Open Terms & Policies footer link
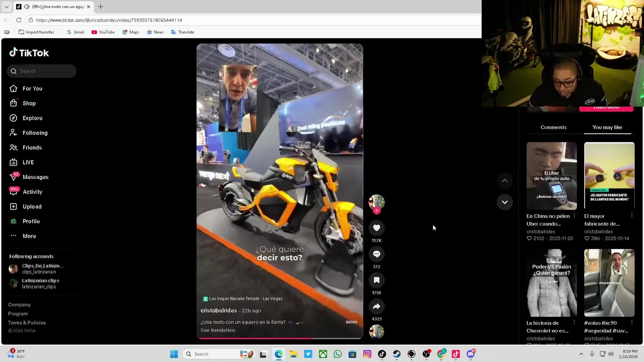Viewport: 644px width, 362px height. tap(27, 323)
